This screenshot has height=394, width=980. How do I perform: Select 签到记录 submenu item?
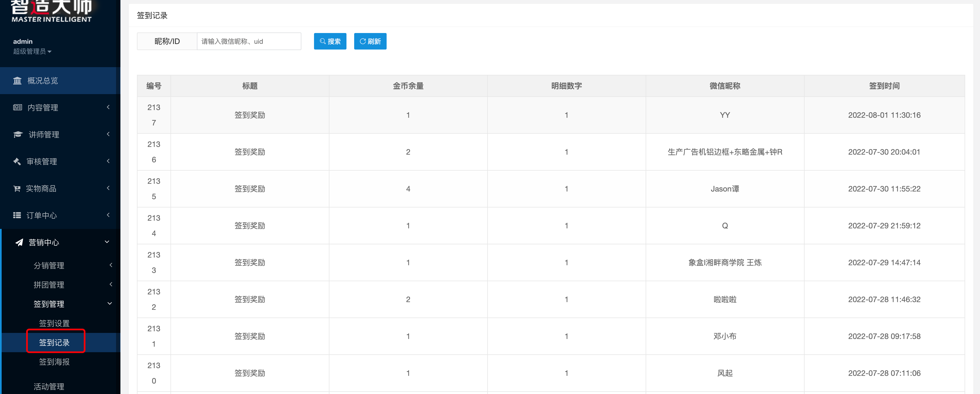pos(54,343)
